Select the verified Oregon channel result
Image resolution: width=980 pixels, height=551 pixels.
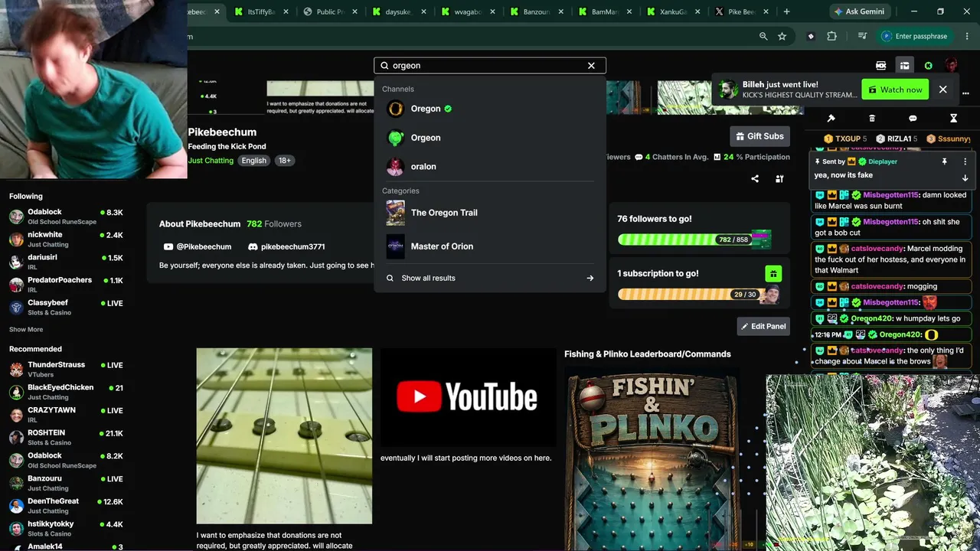point(490,109)
